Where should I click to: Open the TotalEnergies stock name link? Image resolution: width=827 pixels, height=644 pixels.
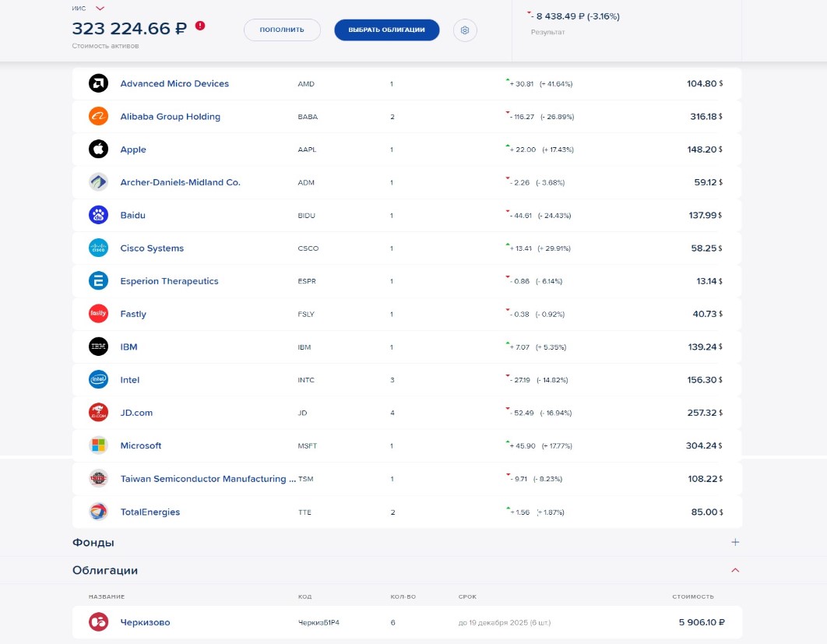click(x=150, y=512)
